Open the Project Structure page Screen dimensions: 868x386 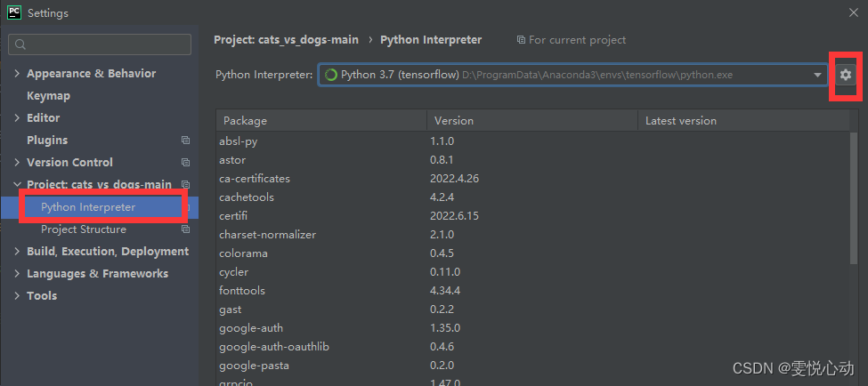(x=84, y=229)
